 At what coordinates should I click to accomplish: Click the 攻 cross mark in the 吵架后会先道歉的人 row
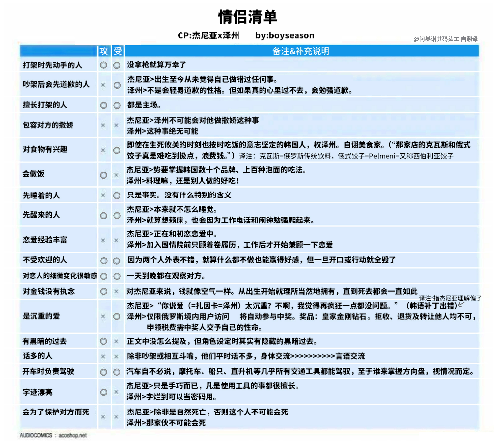[103, 85]
